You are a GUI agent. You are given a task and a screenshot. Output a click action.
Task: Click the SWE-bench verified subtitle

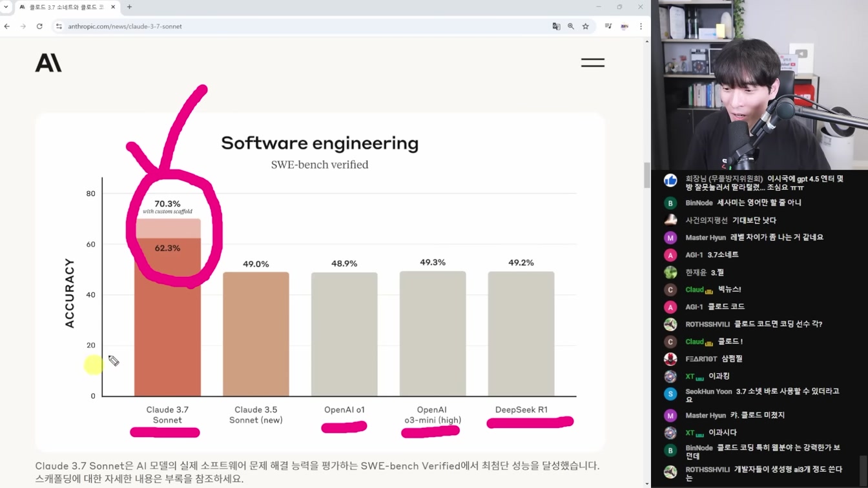320,165
